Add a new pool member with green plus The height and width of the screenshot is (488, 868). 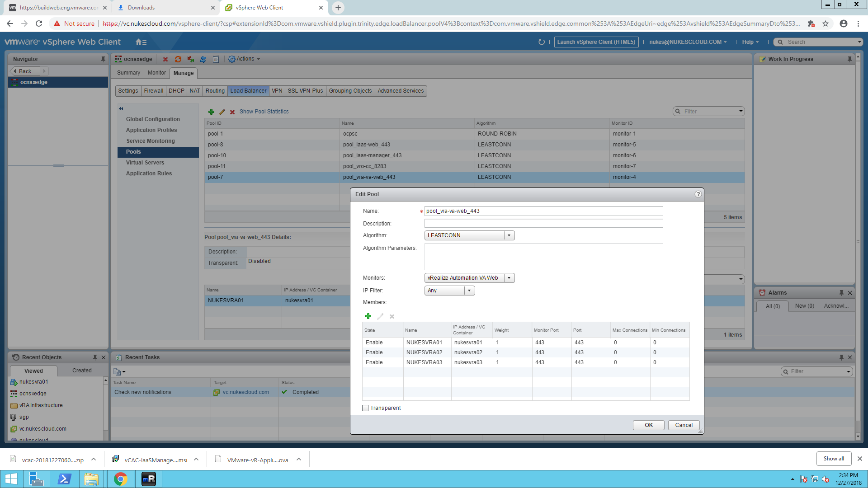tap(368, 316)
